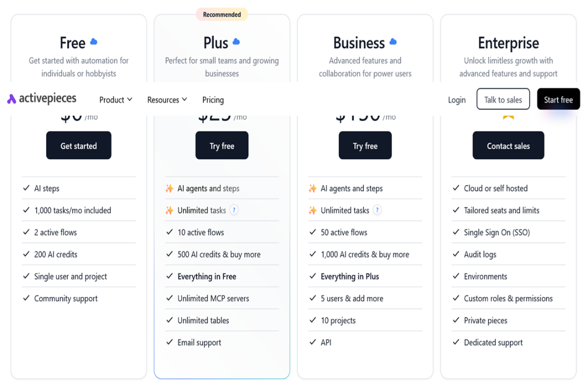The height and width of the screenshot is (392, 588).
Task: Click Get started on the Free plan
Action: coord(78,145)
